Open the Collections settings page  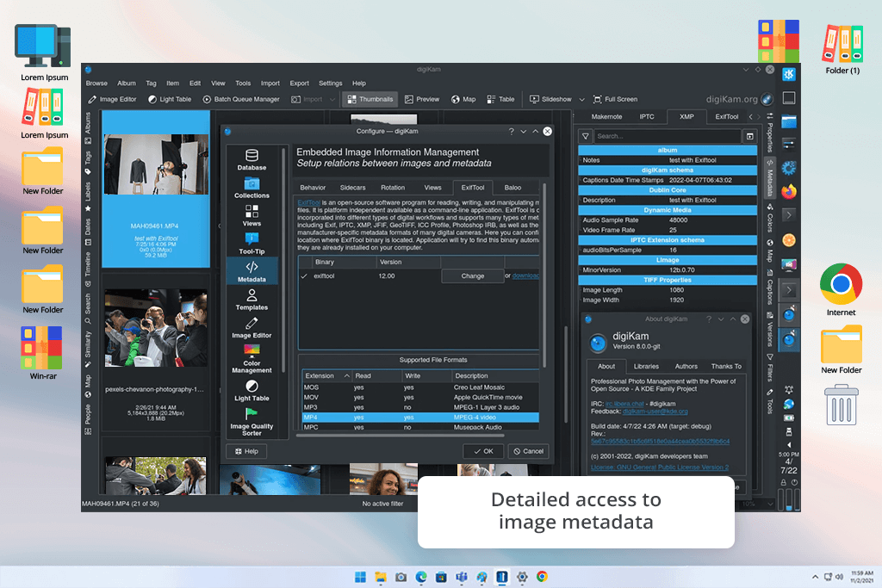click(252, 188)
